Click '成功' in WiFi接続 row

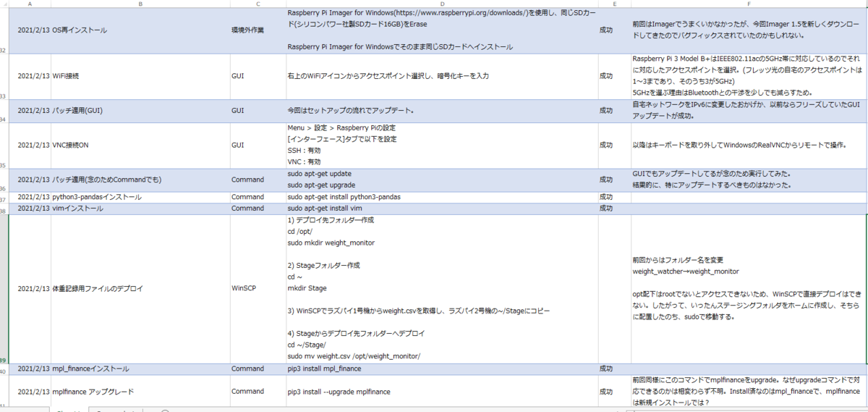(x=615, y=77)
